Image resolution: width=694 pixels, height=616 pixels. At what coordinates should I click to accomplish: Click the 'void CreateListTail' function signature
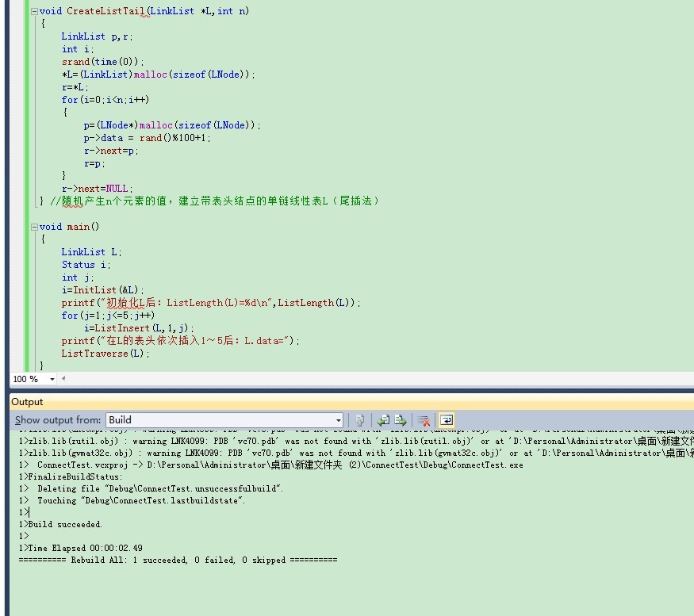144,12
